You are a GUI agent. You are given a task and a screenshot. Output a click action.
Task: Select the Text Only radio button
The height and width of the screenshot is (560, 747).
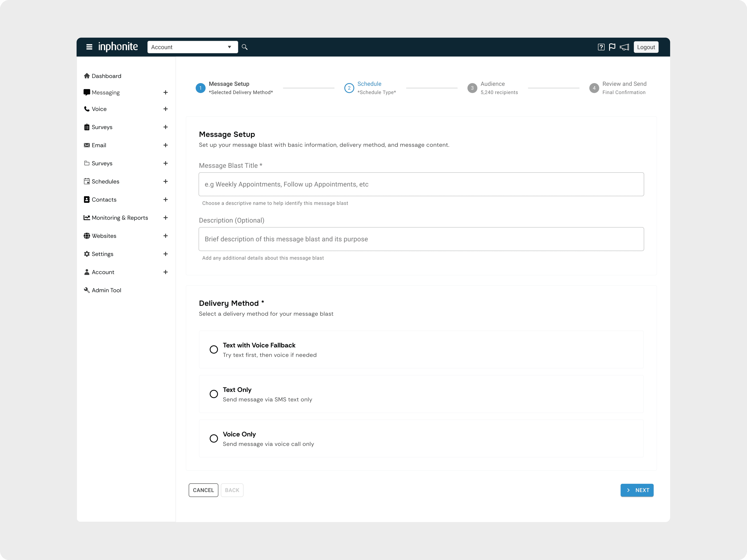(214, 394)
